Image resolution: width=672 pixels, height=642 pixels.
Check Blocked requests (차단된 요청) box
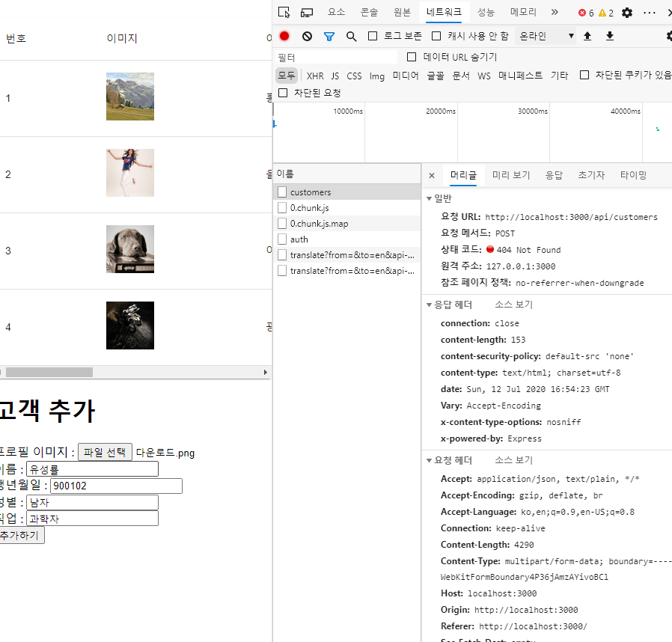[283, 93]
